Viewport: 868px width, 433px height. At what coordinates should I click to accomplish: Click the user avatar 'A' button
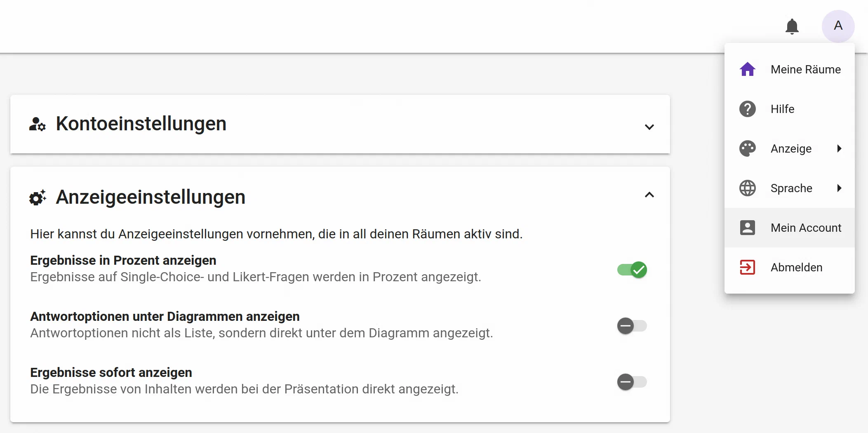(x=838, y=26)
